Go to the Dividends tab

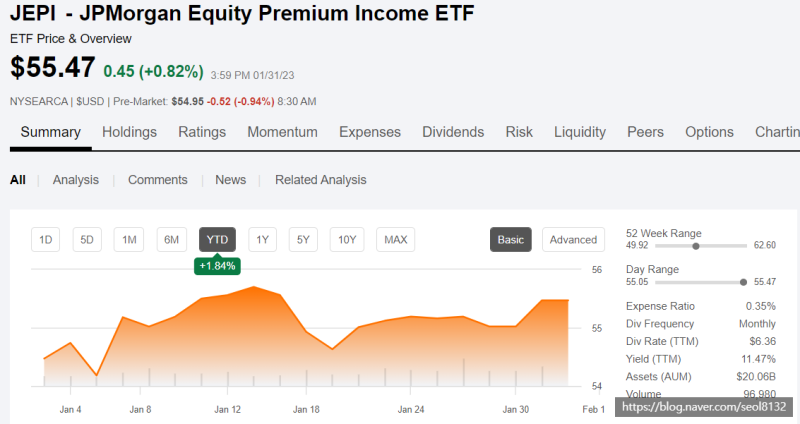point(453,132)
